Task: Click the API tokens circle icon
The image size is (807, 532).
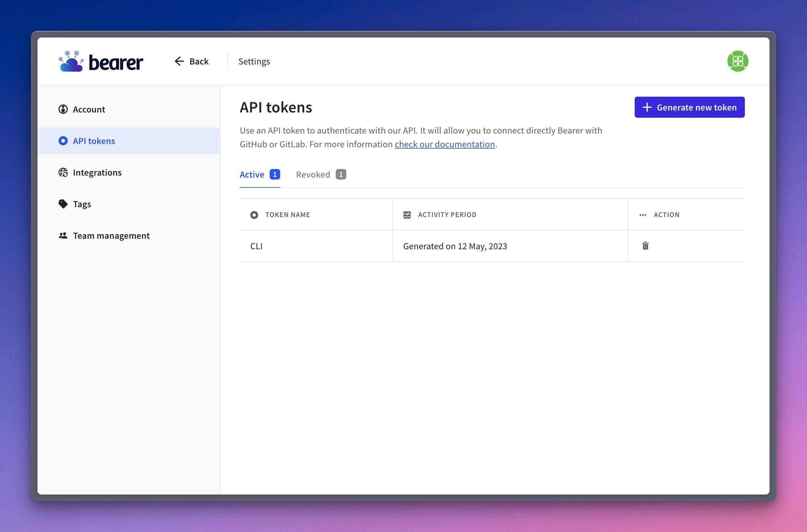Action: point(63,141)
